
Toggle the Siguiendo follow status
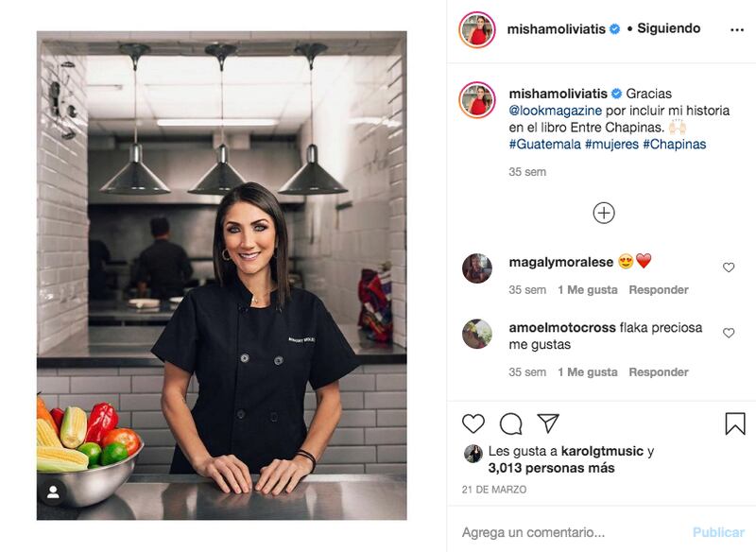click(669, 28)
